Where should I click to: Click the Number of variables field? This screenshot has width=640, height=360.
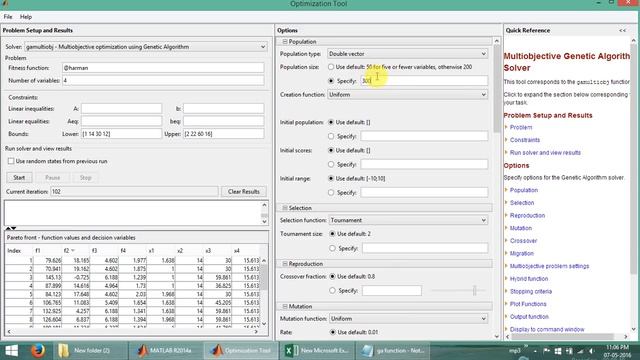pos(163,80)
